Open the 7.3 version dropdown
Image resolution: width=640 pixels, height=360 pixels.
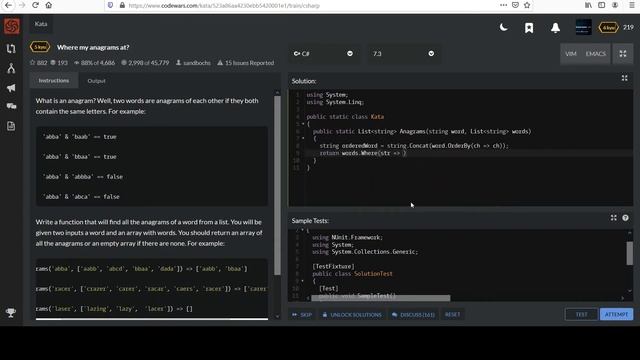tap(404, 53)
